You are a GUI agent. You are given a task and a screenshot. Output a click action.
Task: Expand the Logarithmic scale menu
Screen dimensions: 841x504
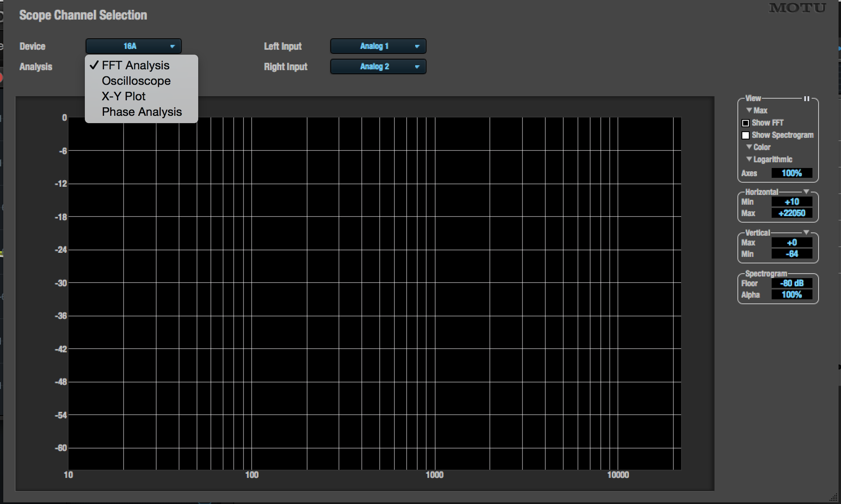pos(769,159)
